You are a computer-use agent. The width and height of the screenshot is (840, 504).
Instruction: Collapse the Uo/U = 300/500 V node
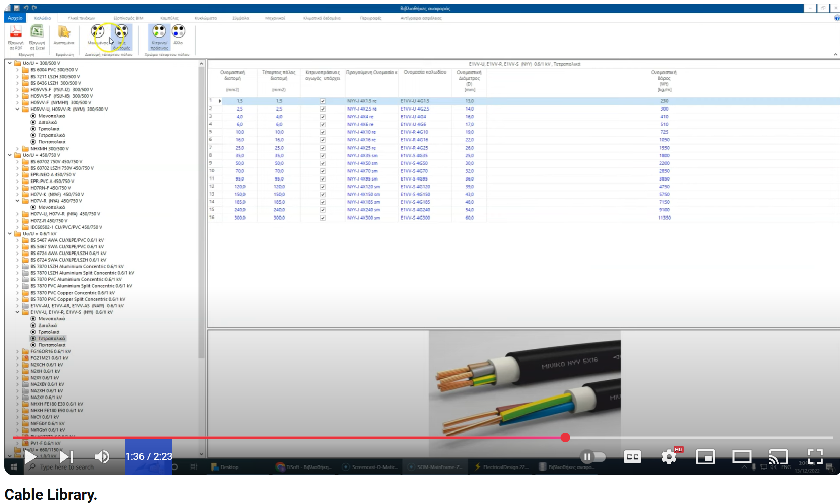point(10,63)
